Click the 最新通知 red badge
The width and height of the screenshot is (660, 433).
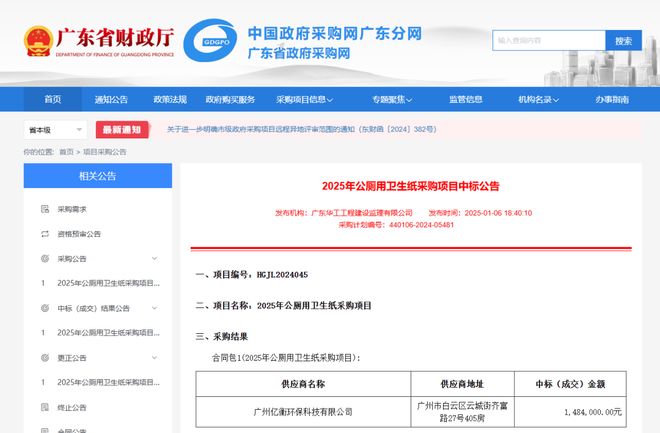pyautogui.click(x=122, y=130)
